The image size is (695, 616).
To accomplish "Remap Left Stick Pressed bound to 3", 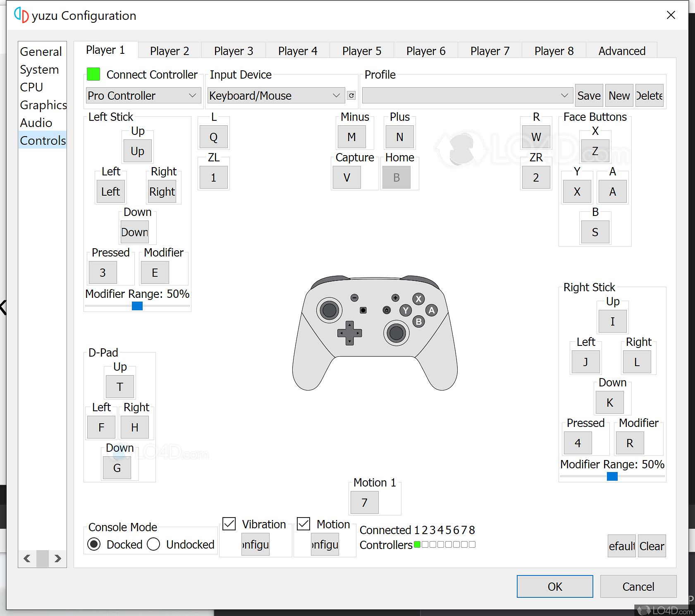I will [x=103, y=273].
